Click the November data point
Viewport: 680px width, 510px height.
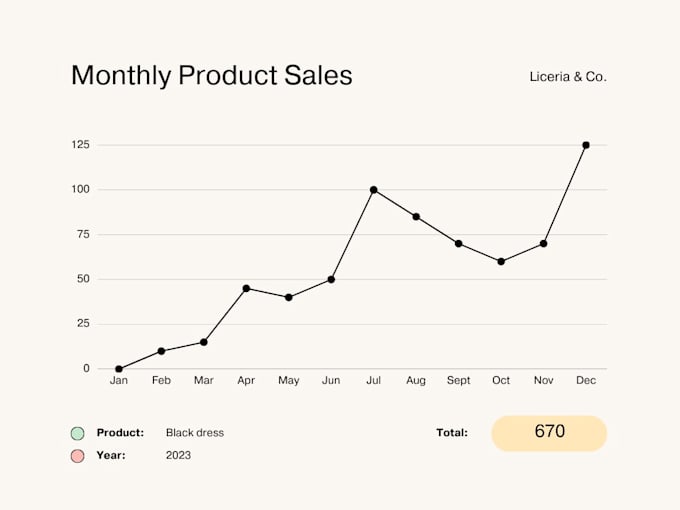(543, 243)
